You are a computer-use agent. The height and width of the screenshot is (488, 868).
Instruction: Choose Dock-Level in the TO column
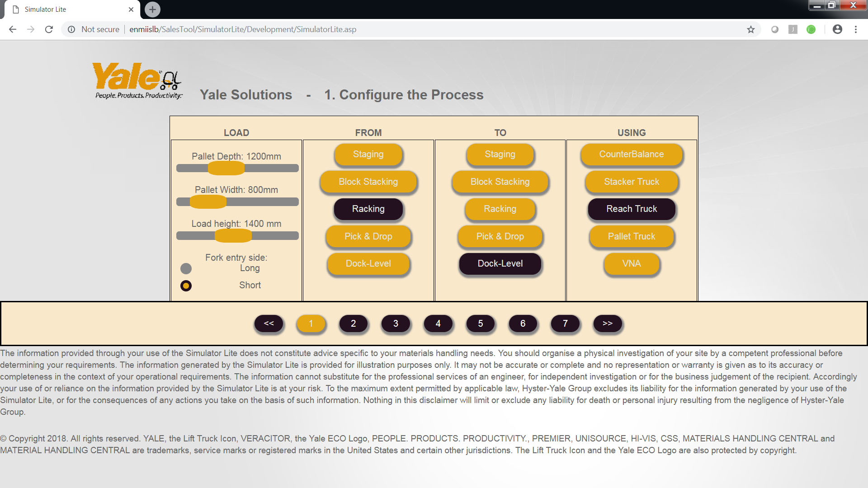point(500,263)
